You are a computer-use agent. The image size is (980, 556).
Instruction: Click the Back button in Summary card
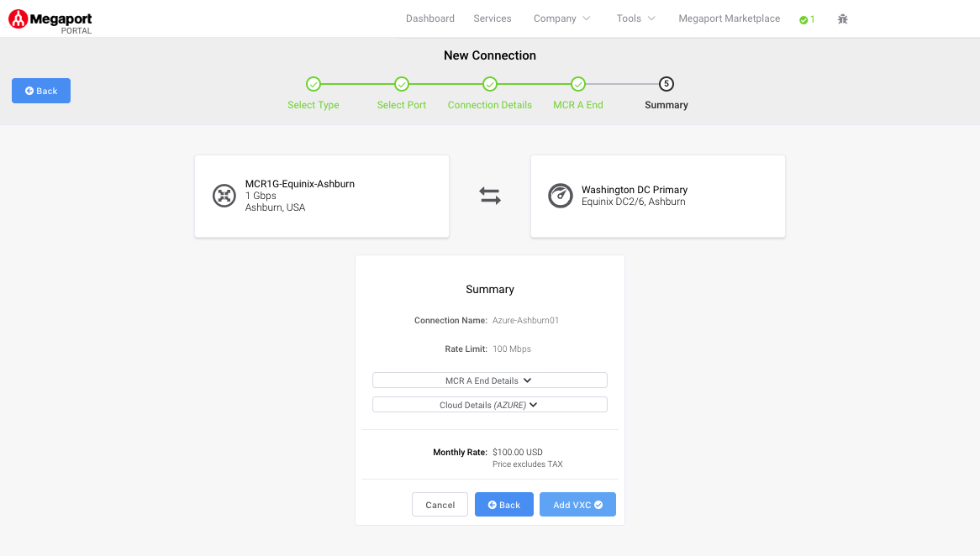(x=504, y=505)
